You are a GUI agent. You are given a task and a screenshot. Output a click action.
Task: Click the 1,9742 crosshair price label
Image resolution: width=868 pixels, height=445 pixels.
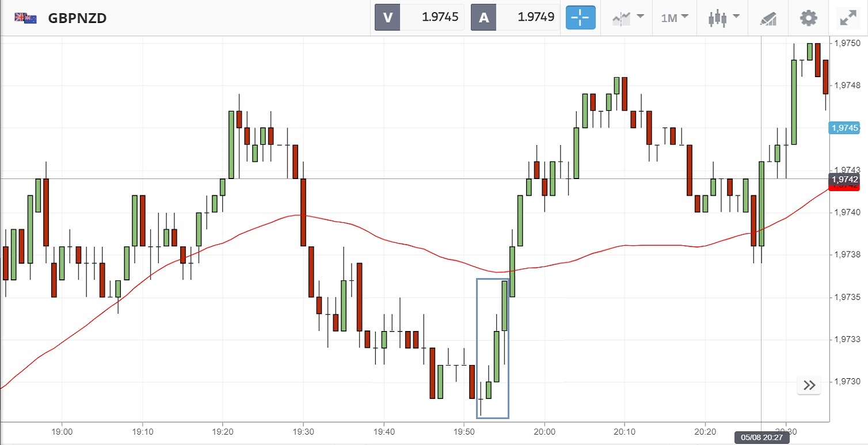point(844,179)
